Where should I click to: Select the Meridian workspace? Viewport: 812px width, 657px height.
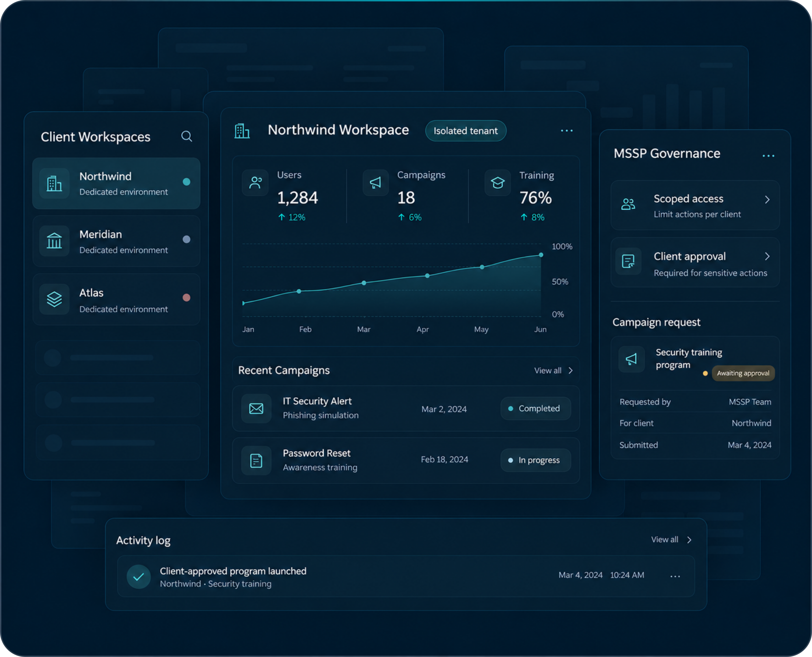[x=116, y=241]
